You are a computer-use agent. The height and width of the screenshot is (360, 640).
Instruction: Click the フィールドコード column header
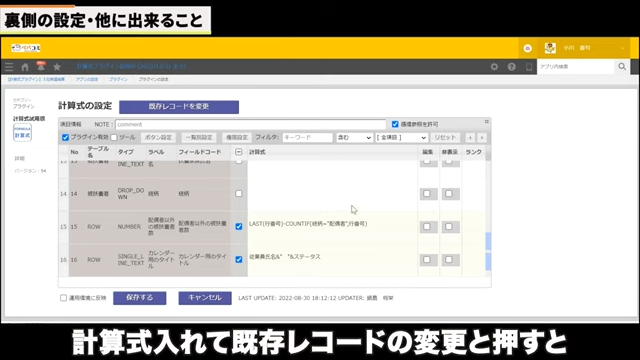pos(200,152)
